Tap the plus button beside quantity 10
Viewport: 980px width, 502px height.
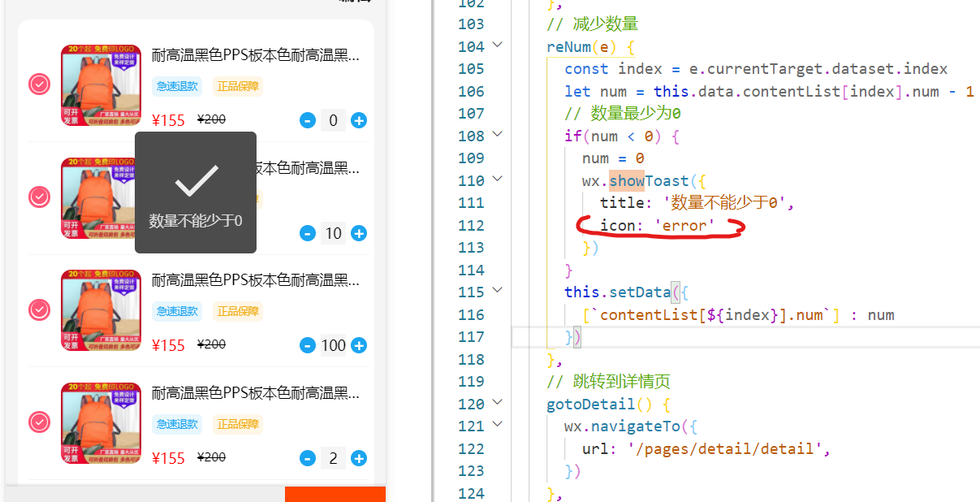click(359, 234)
